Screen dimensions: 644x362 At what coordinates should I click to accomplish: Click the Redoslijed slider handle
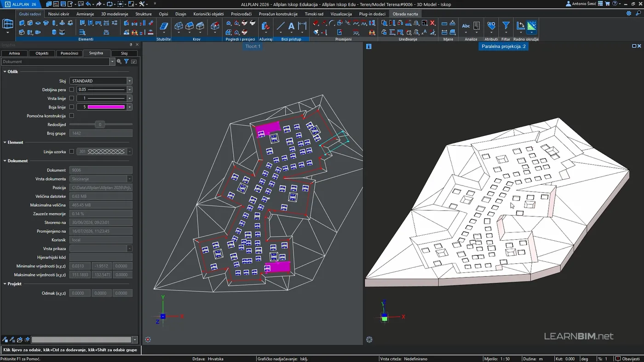coord(100,124)
